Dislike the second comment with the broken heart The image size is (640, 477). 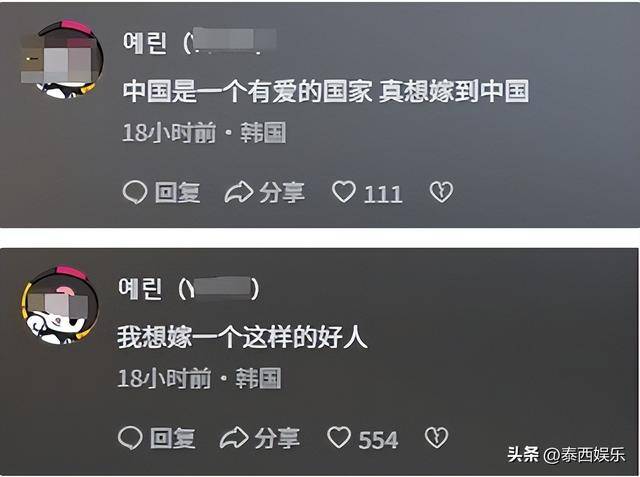coord(436,437)
